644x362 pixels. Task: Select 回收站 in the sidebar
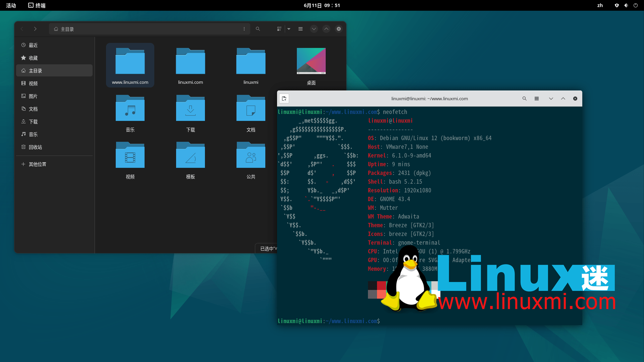pos(35,147)
